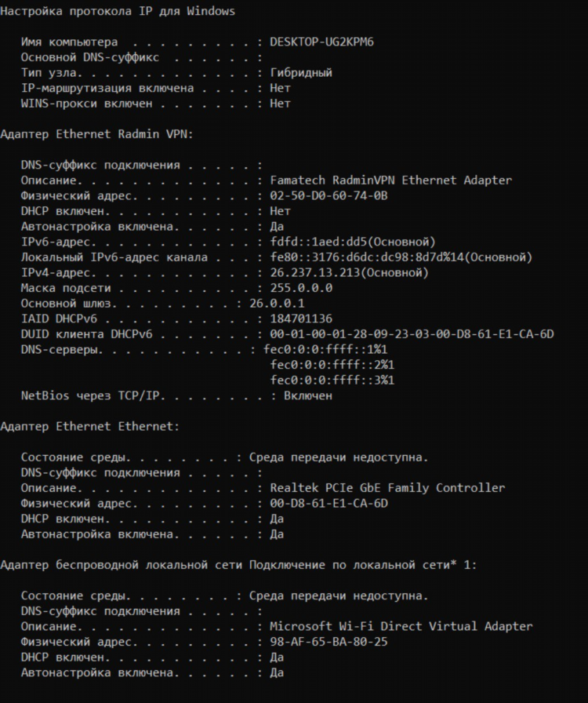Click the DHCPv6 client DUID value
The width and height of the screenshot is (588, 703).
412,334
